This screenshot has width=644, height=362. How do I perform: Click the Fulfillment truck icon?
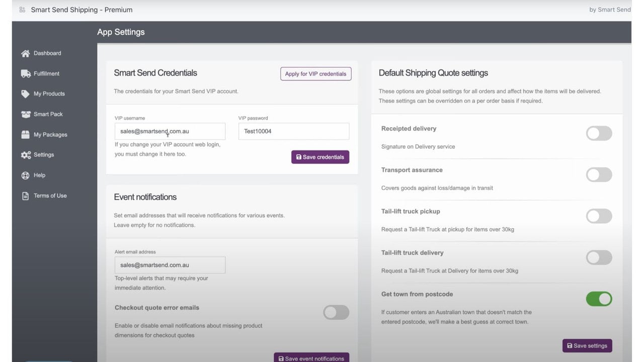click(26, 73)
